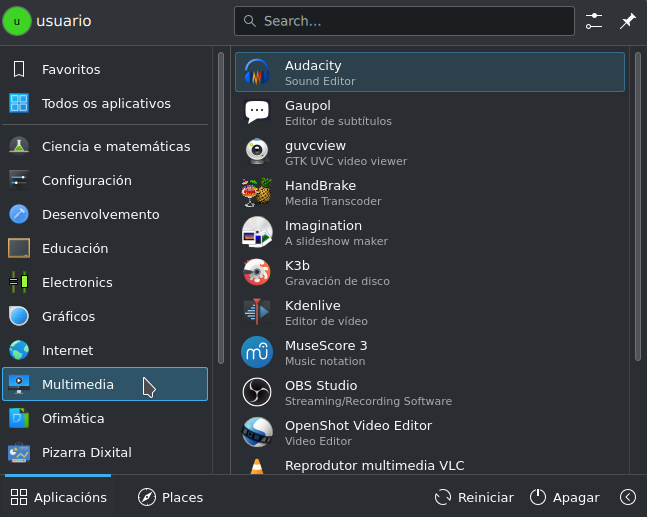Select the Internet category
Image resolution: width=647 pixels, height=517 pixels.
[x=67, y=350]
